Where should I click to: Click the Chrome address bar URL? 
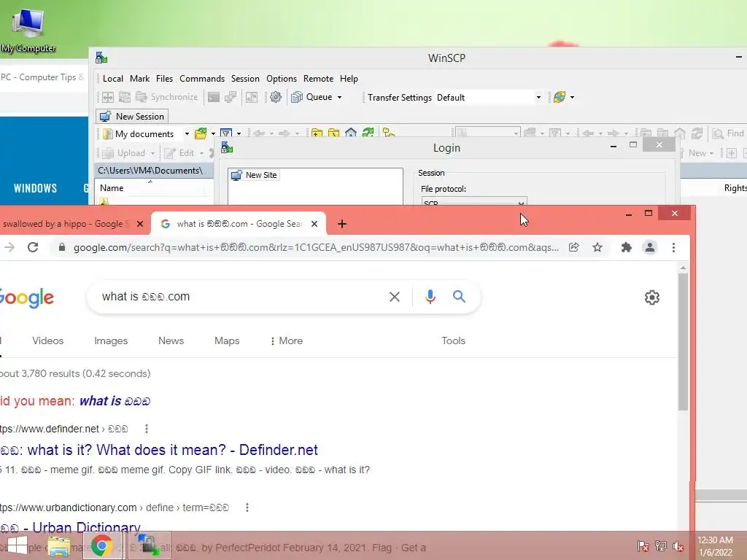(x=316, y=247)
